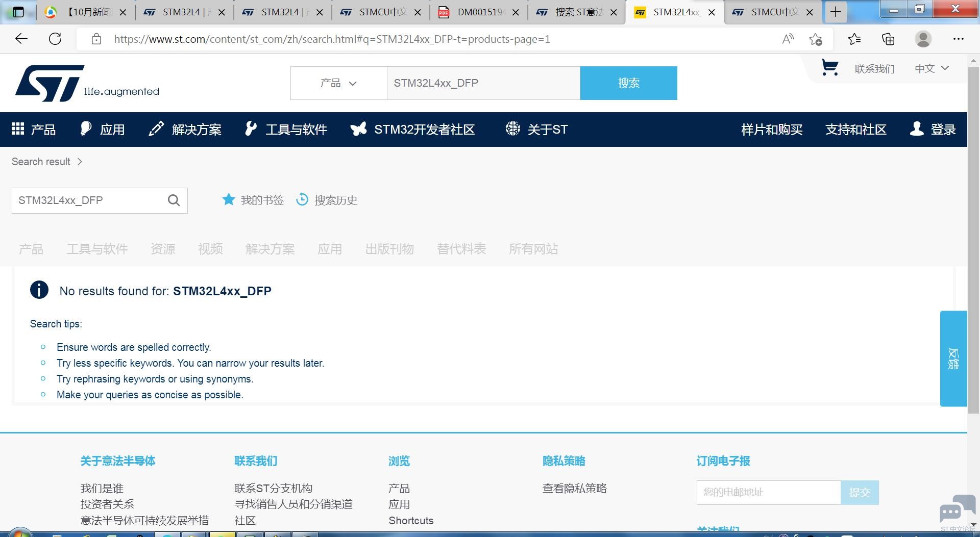Viewport: 980px width, 537px height.
Task: Open STM32开发者社区 navigation item
Action: (x=413, y=130)
